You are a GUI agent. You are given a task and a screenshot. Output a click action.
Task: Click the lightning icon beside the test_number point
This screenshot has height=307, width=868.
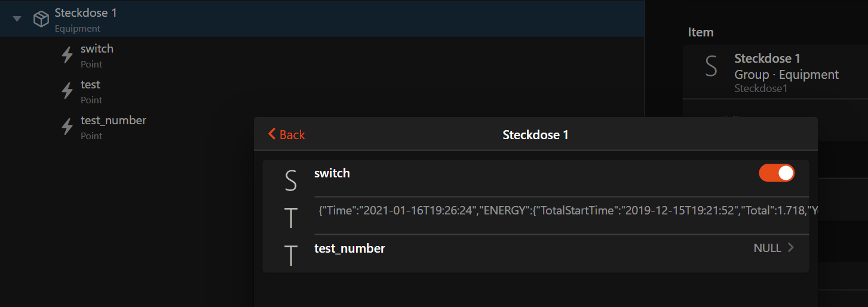(68, 127)
